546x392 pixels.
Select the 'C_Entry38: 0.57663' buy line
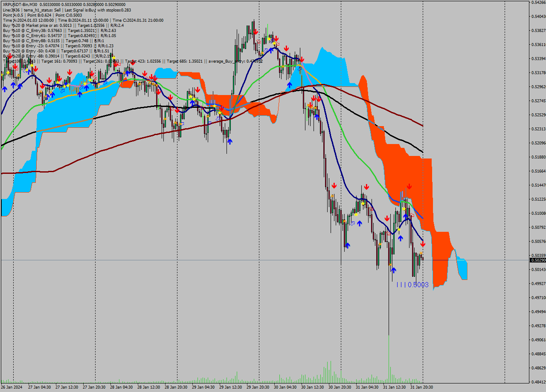click(59, 30)
